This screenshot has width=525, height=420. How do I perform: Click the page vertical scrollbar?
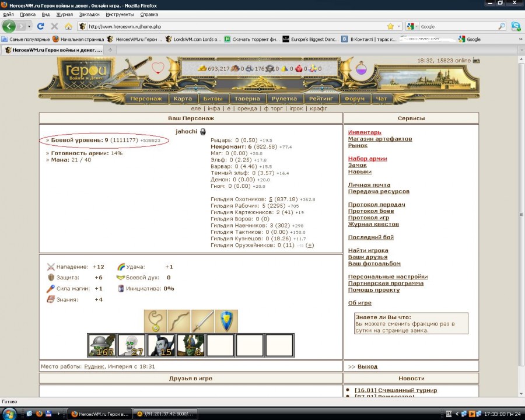tap(521, 214)
